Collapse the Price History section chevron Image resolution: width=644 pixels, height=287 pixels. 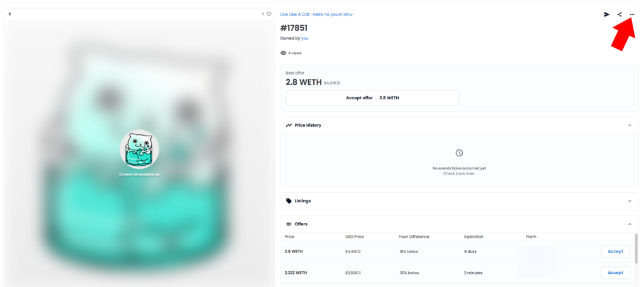click(630, 125)
